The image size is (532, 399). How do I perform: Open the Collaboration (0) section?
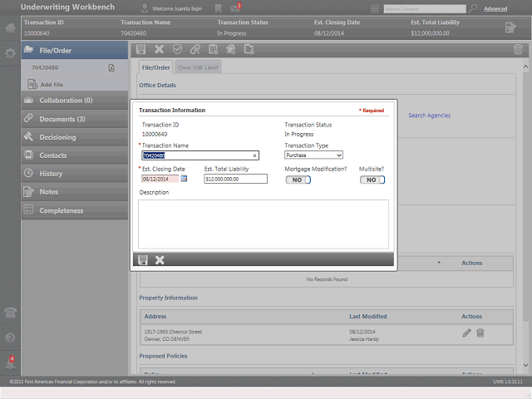click(x=75, y=101)
